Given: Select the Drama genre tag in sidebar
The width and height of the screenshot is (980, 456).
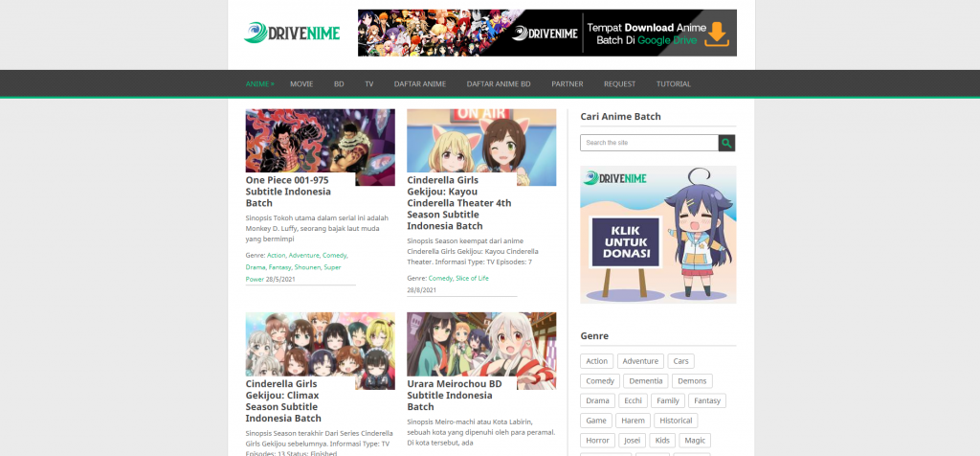Looking at the screenshot, I should [x=597, y=401].
